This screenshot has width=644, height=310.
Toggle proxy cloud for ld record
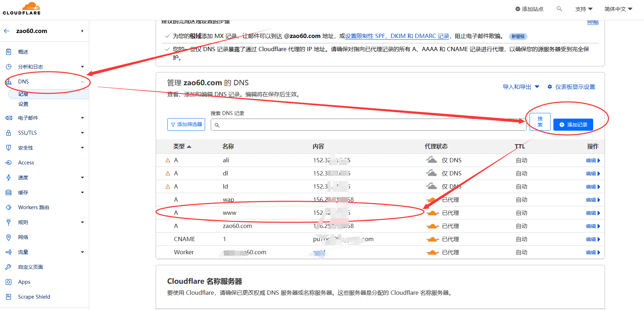[x=431, y=186]
